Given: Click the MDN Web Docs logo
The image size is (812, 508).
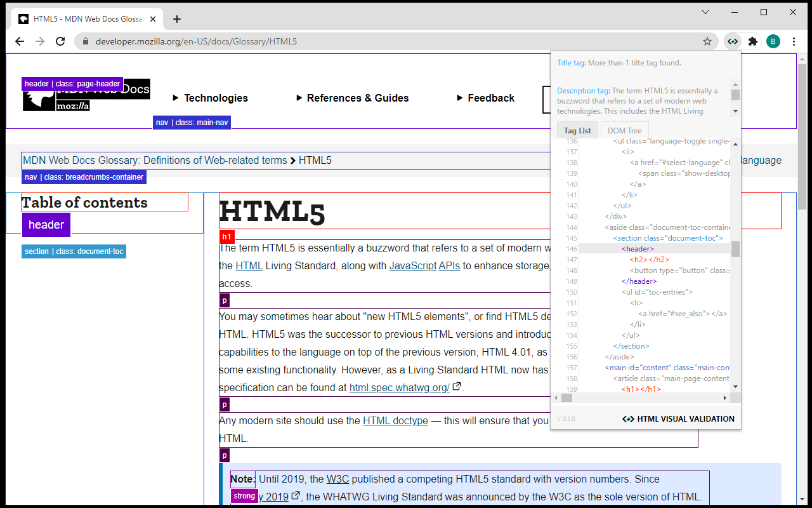Looking at the screenshot, I should pyautogui.click(x=86, y=97).
